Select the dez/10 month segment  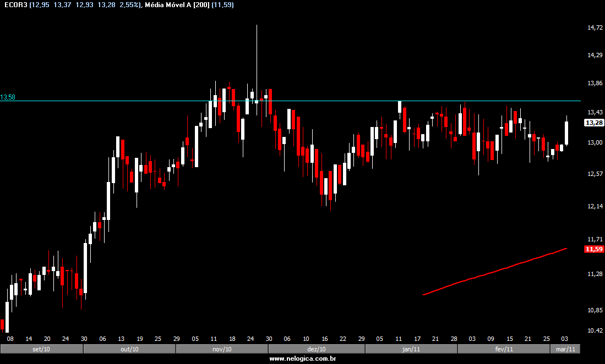(317, 349)
